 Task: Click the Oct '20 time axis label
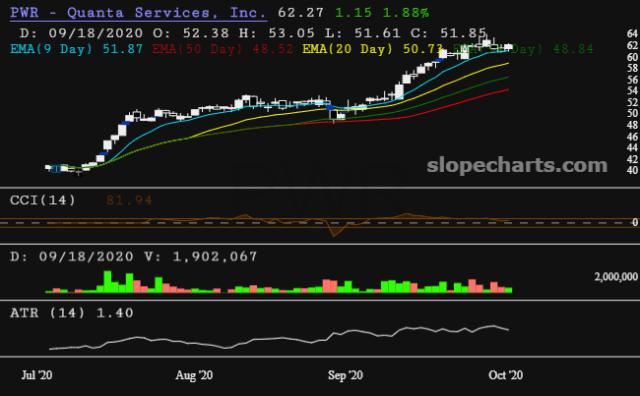[x=506, y=375]
